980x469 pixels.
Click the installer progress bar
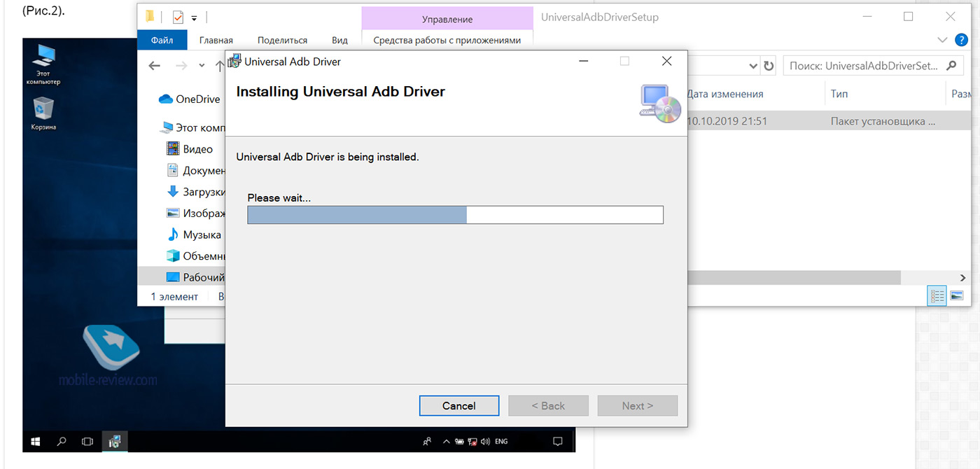click(x=455, y=215)
